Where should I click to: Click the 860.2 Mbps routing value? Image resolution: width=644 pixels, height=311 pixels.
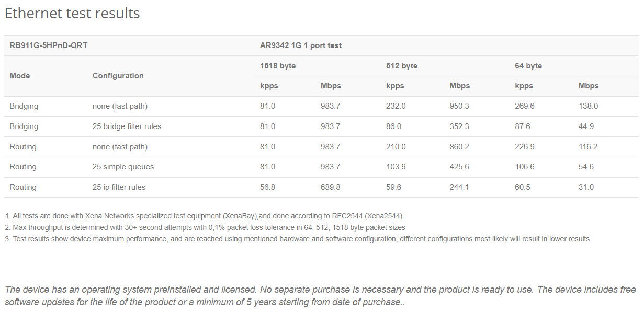[x=459, y=147]
